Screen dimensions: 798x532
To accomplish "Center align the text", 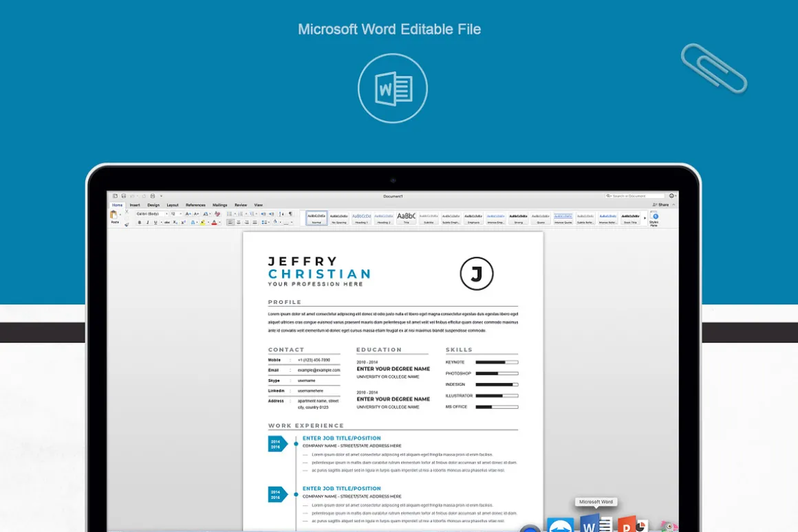I will click(x=239, y=222).
